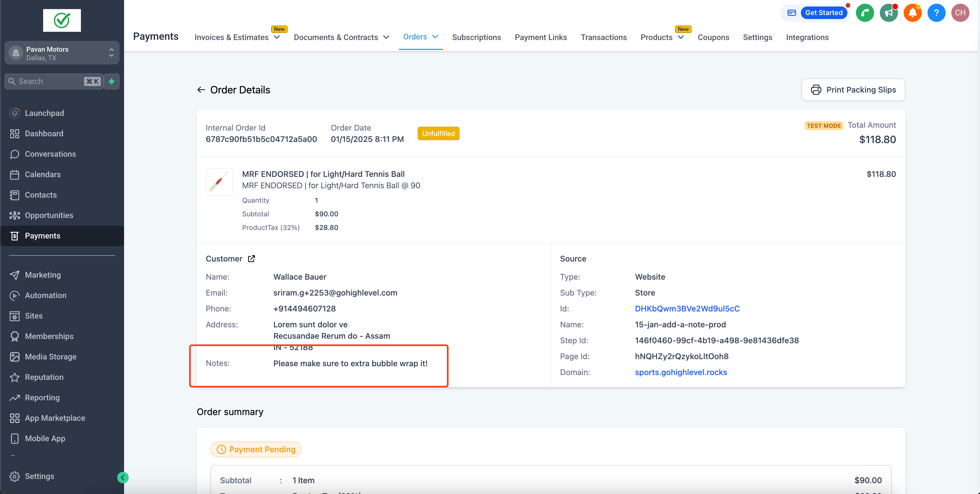
Task: Click the back arrow beside Order Details
Action: coord(201,90)
